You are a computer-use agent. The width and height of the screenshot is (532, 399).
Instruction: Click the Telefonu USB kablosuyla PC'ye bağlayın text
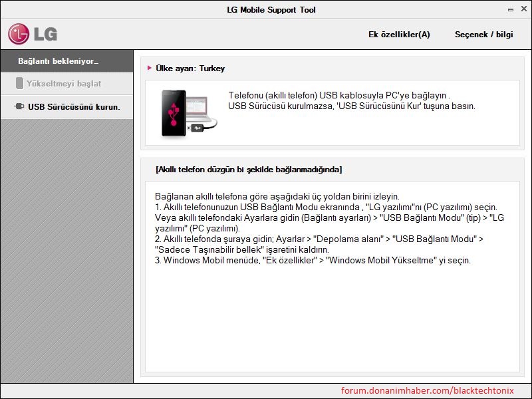tap(339, 95)
